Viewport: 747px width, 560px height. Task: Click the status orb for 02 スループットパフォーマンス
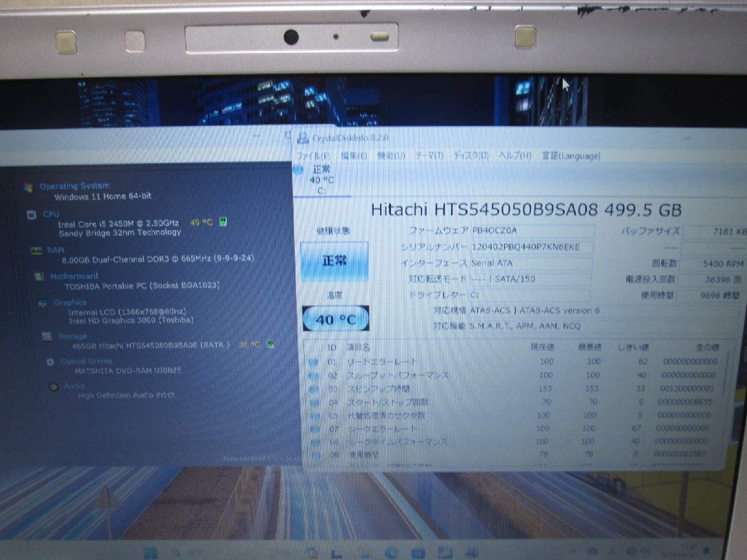pyautogui.click(x=313, y=375)
